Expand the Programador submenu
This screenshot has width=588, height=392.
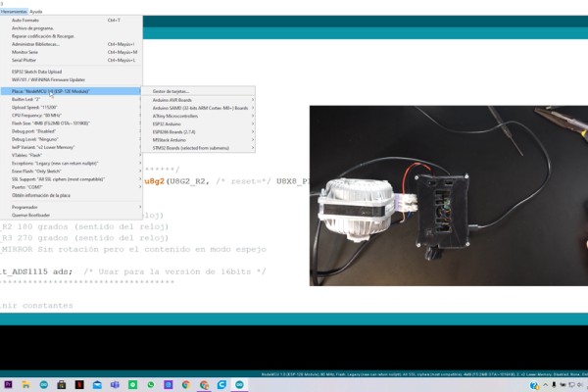click(72, 207)
